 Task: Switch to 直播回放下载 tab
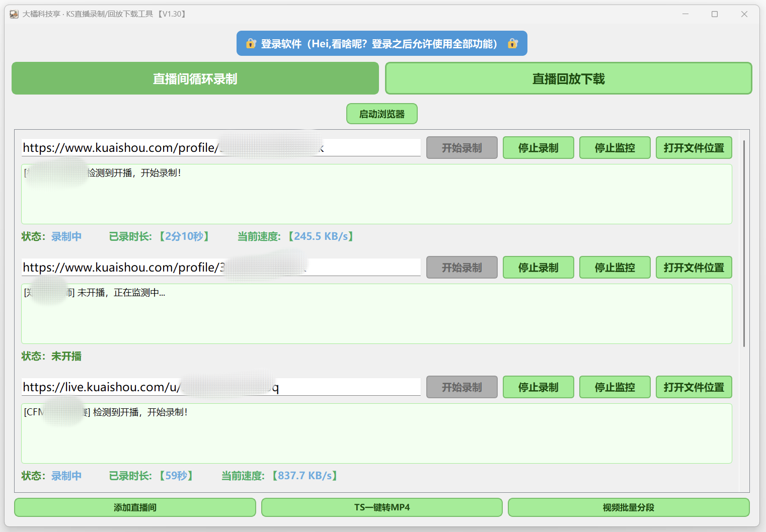click(569, 78)
